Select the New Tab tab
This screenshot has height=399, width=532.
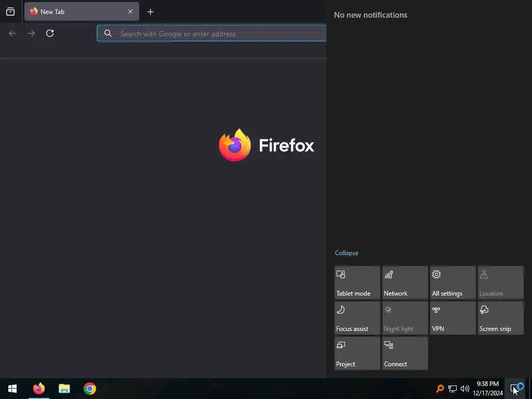coord(82,11)
